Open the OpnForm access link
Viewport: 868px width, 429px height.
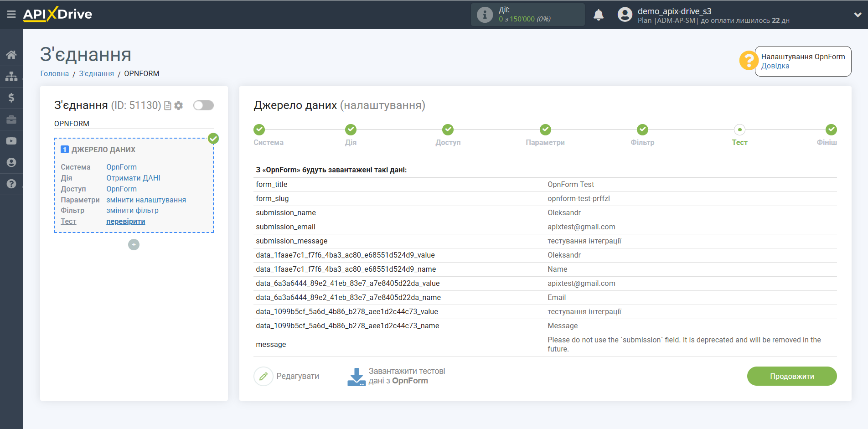coord(121,189)
